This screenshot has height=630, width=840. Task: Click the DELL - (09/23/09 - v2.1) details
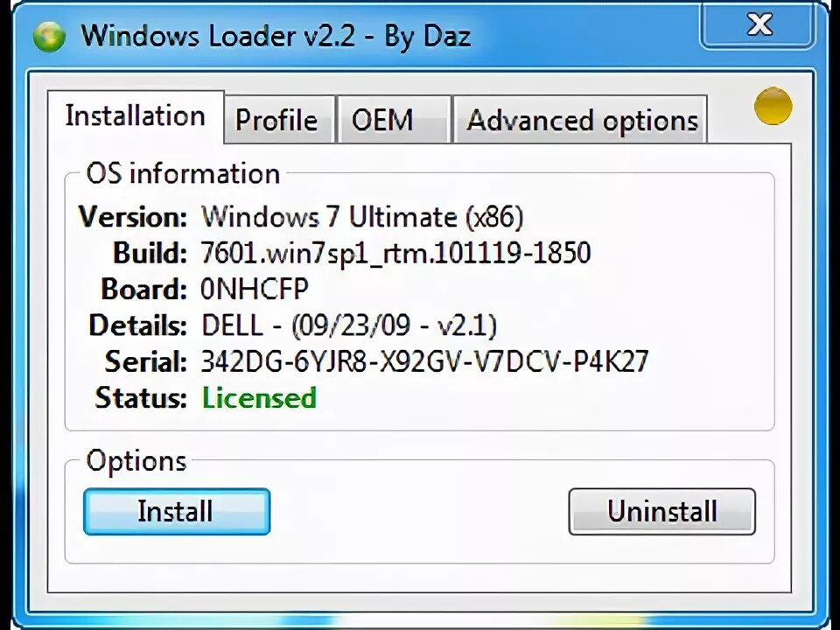point(349,325)
